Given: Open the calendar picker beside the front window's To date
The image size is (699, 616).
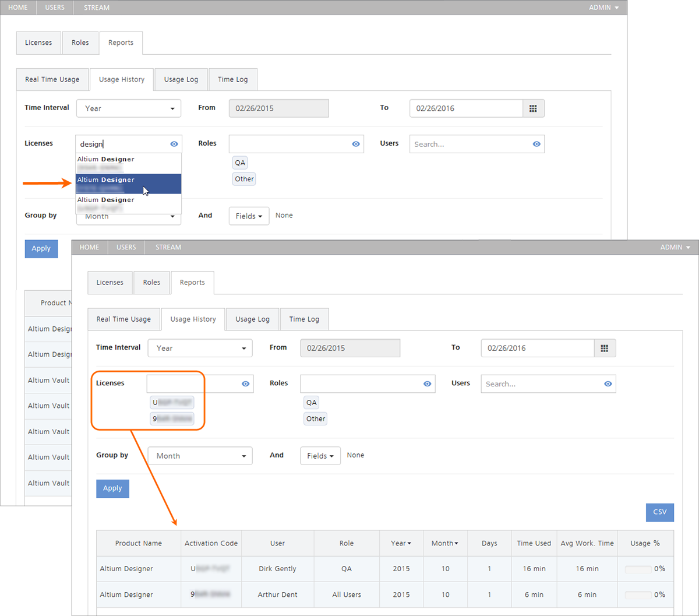Looking at the screenshot, I should (x=605, y=349).
